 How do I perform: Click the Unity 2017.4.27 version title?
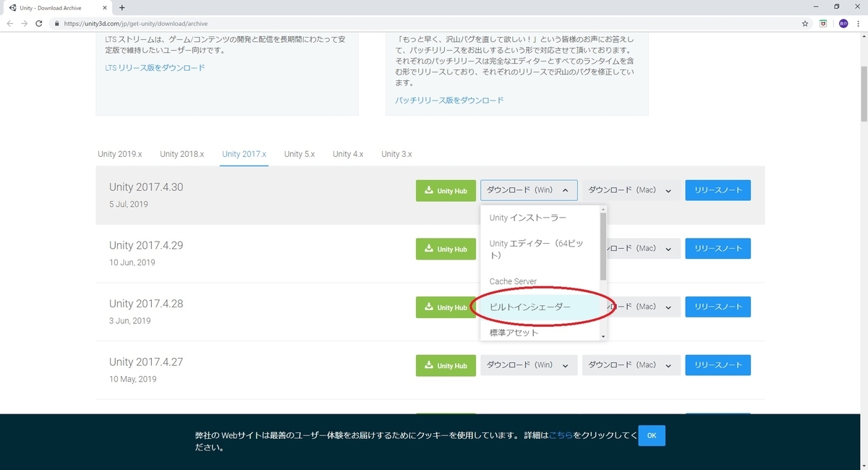146,362
